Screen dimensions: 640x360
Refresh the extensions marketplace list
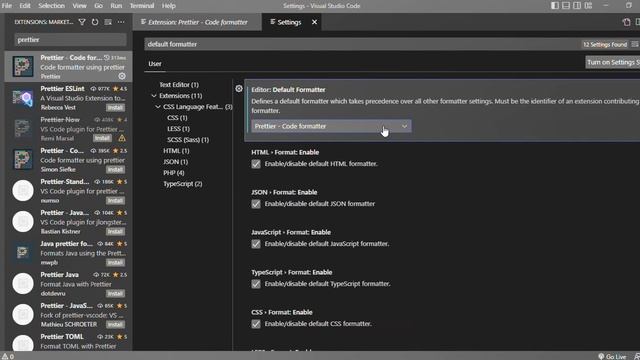tap(95, 22)
